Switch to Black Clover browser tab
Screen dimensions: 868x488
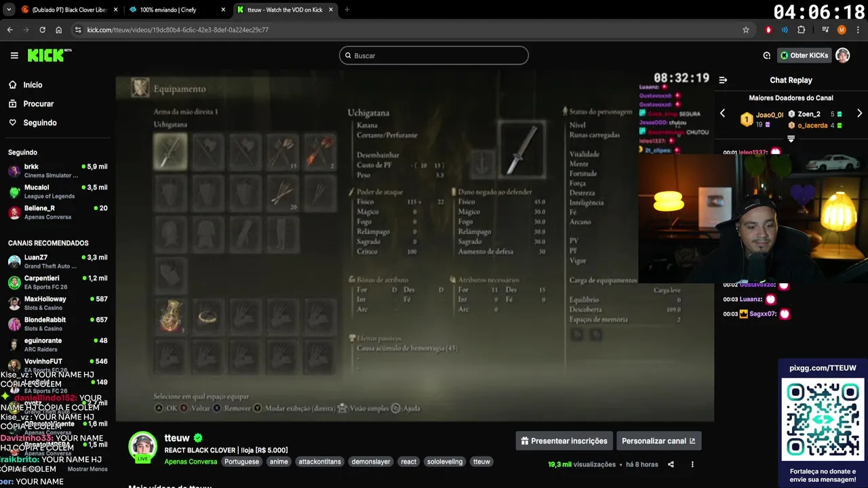[69, 9]
